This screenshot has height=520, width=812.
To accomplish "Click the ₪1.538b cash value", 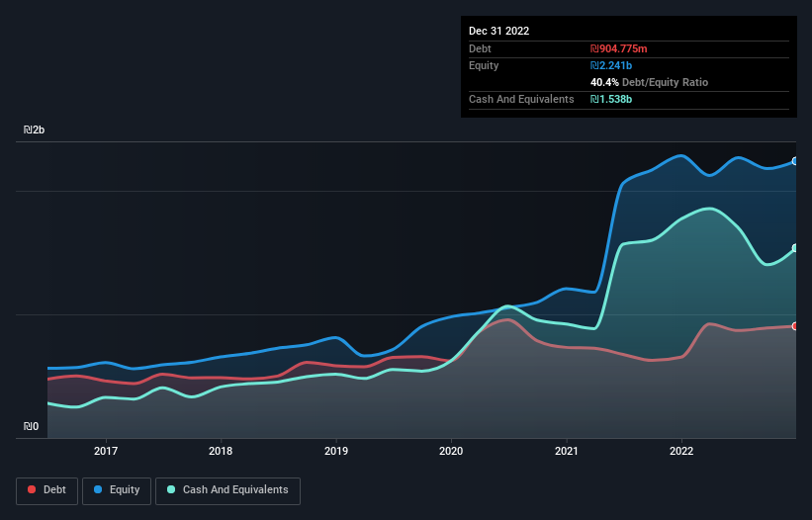I will (611, 99).
